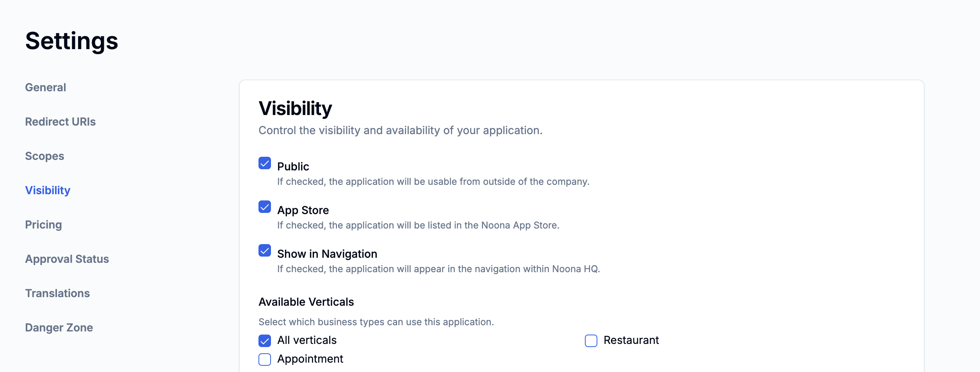Open Approval Status in the sidebar
The width and height of the screenshot is (980, 372).
pos(67,259)
